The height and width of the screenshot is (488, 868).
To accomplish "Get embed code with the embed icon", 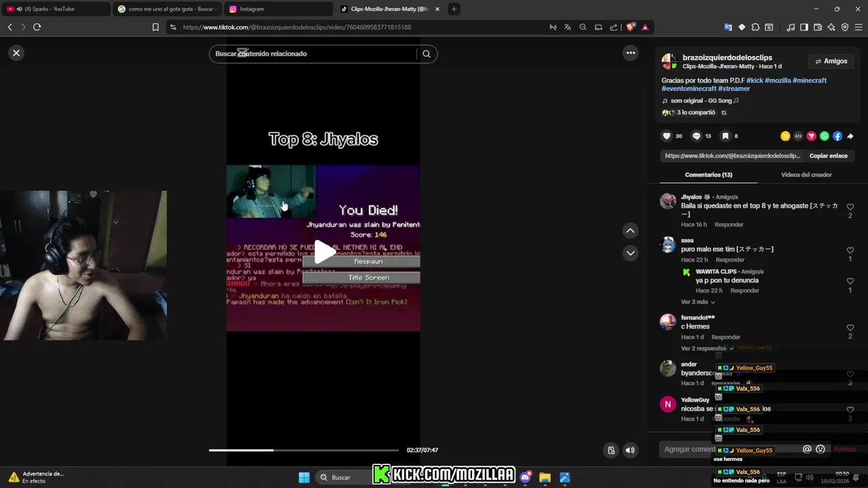I will (798, 136).
